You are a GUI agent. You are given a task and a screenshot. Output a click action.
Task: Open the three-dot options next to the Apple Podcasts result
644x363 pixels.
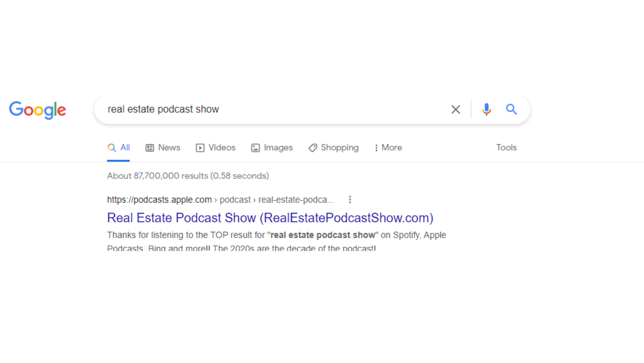pos(349,200)
